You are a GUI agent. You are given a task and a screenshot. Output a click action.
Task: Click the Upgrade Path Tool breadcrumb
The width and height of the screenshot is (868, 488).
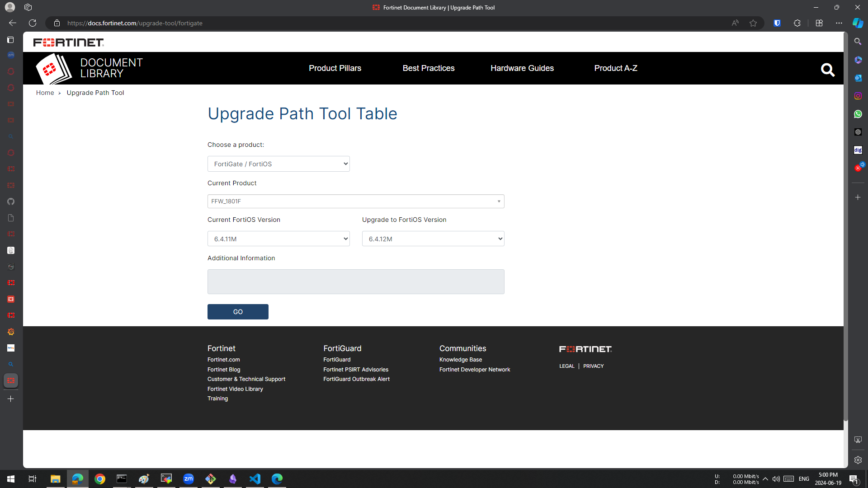coord(95,93)
